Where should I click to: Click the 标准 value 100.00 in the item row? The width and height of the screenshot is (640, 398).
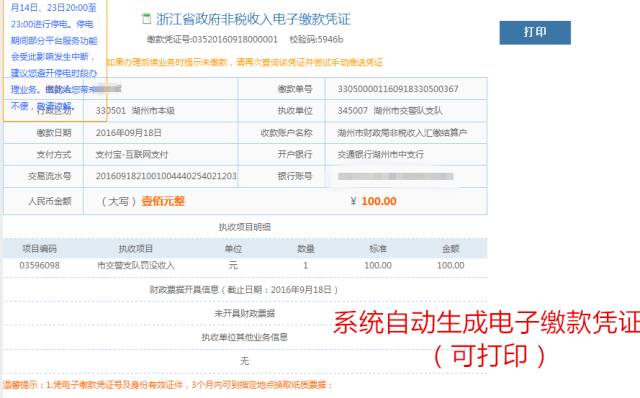378,266
